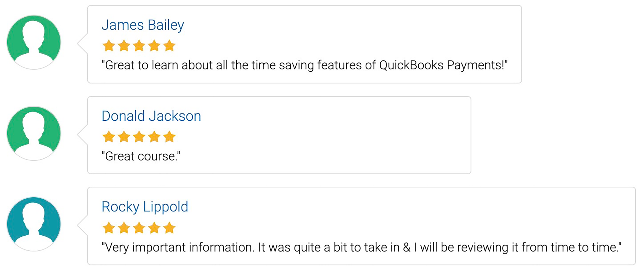Select the QuickBooks Payments review text
This screenshot has width=644, height=272.
(304, 65)
